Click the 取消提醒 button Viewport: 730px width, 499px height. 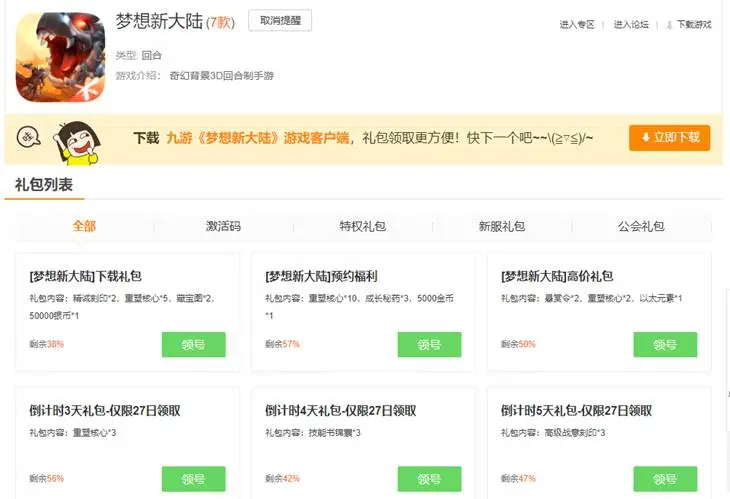[280, 20]
